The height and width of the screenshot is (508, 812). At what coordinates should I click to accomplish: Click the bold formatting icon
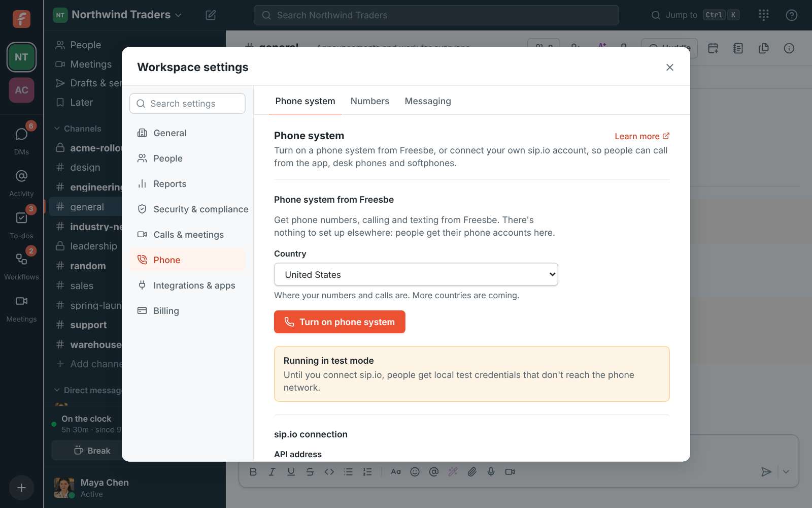point(253,472)
